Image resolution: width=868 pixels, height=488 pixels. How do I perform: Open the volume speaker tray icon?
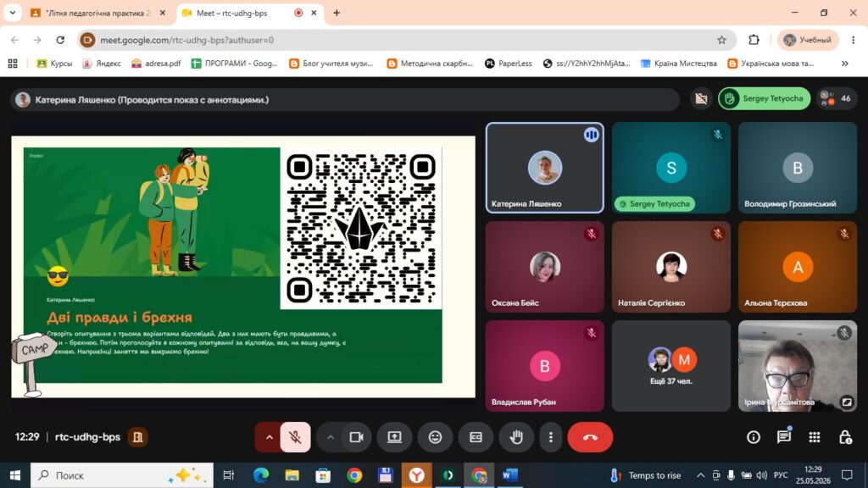click(x=762, y=475)
